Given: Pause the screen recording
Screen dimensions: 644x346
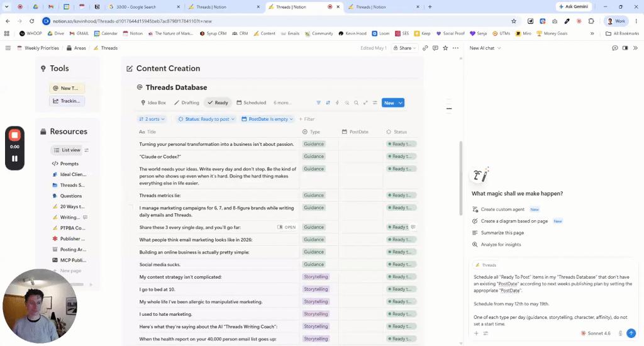Looking at the screenshot, I should (15, 159).
